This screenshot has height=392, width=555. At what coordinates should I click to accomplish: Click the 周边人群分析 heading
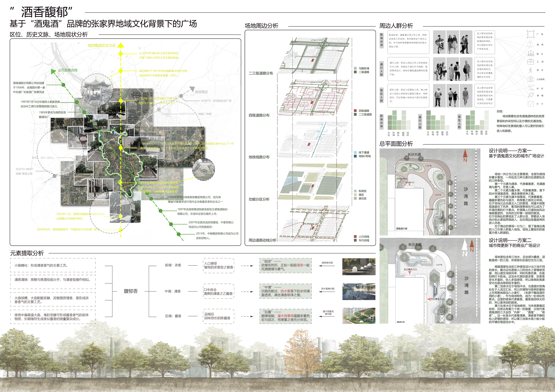click(x=396, y=26)
